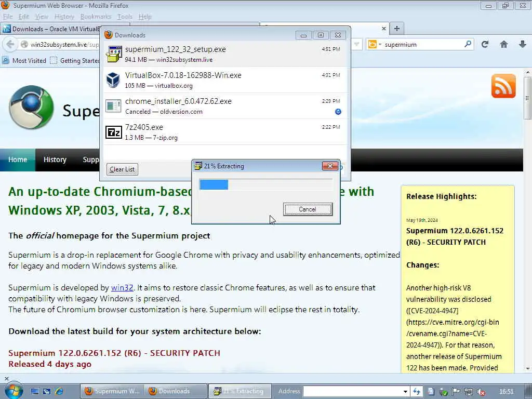The height and width of the screenshot is (399, 532).
Task: Click the network tray icon
Action: click(x=468, y=392)
